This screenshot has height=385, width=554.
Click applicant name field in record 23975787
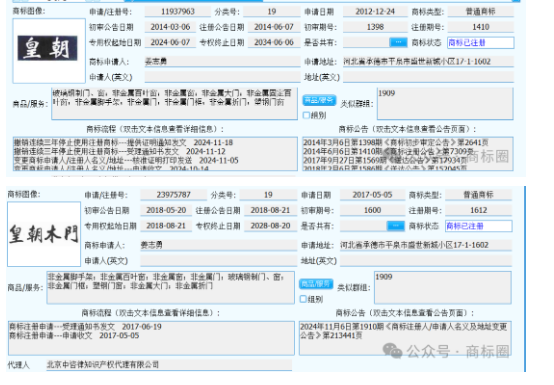pos(219,245)
